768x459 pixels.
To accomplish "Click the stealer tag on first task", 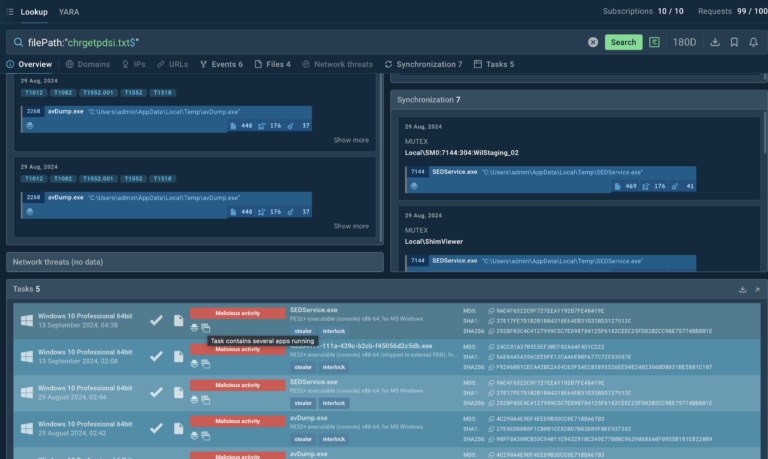I will (x=303, y=330).
